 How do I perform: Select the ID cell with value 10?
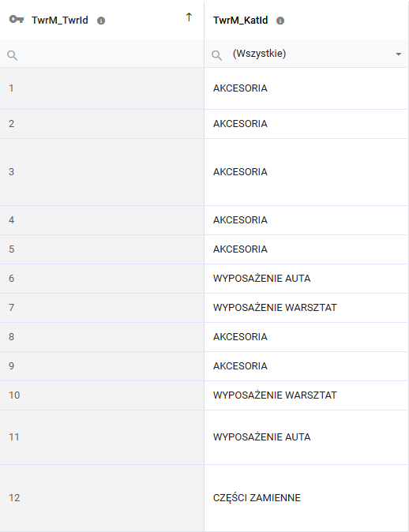click(102, 395)
